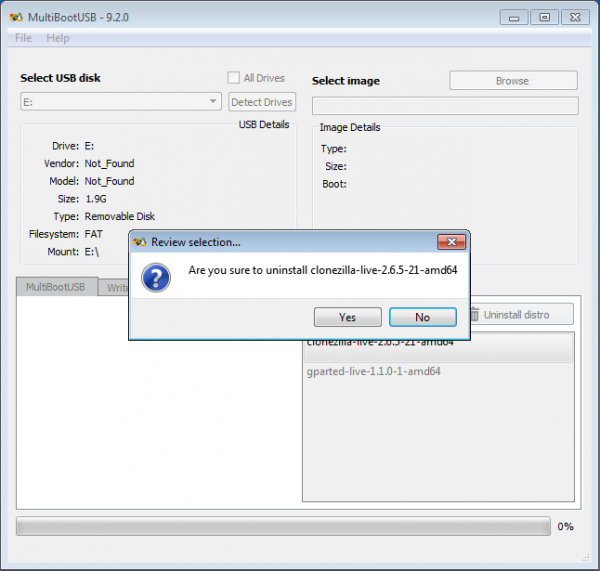Viewport: 600px width, 571px height.
Task: Click the Detect Drives button
Action: point(262,102)
